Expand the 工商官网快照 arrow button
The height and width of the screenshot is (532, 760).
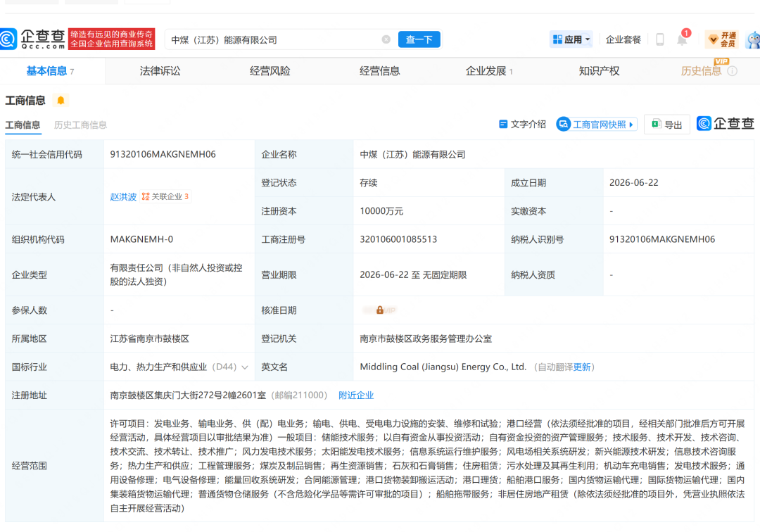(x=597, y=125)
